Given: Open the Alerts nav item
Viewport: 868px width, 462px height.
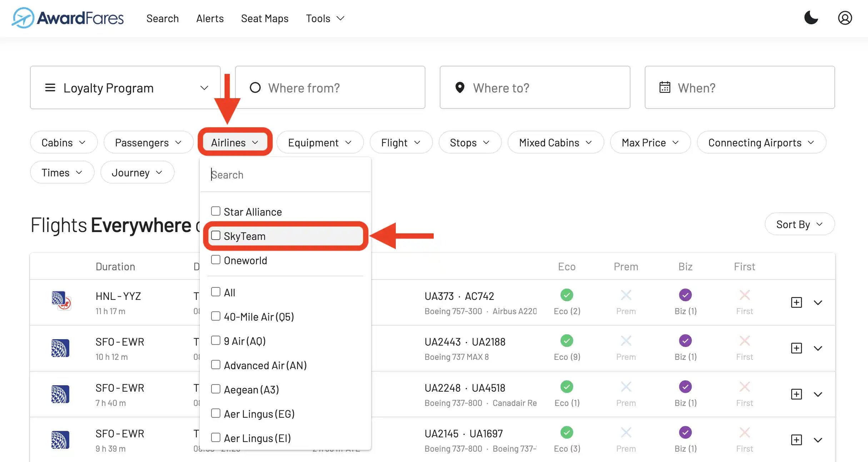Looking at the screenshot, I should click(x=210, y=18).
